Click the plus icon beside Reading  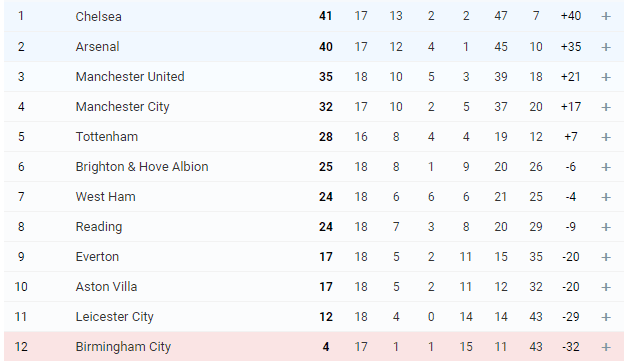[606, 227]
